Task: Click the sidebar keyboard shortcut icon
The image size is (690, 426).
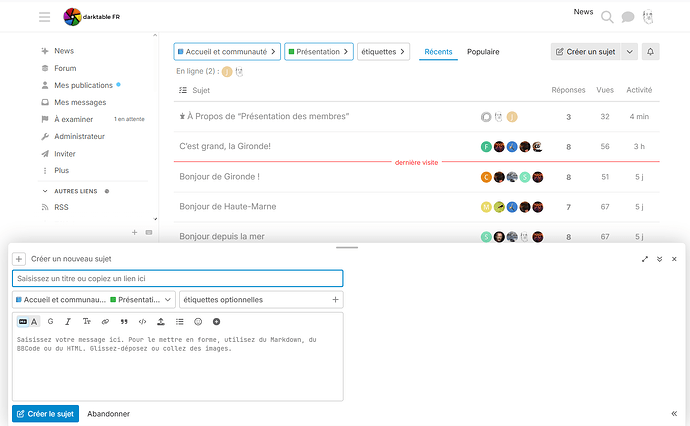Action: tap(149, 232)
